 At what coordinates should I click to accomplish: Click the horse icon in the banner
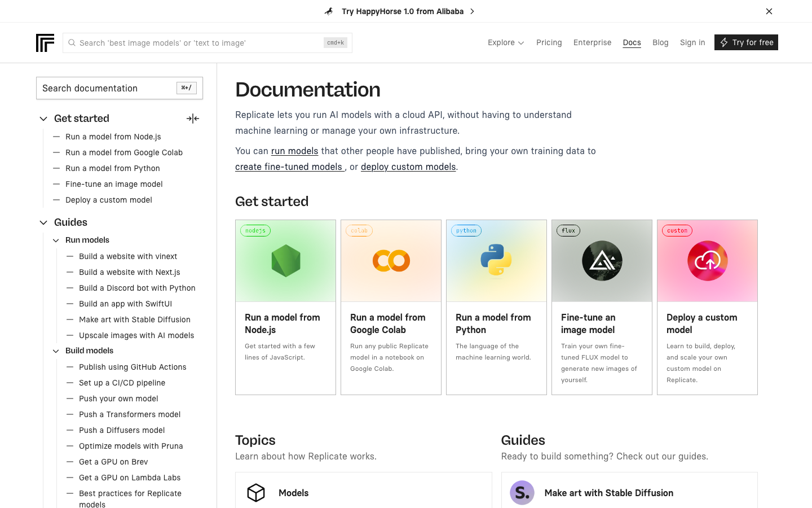(x=329, y=11)
